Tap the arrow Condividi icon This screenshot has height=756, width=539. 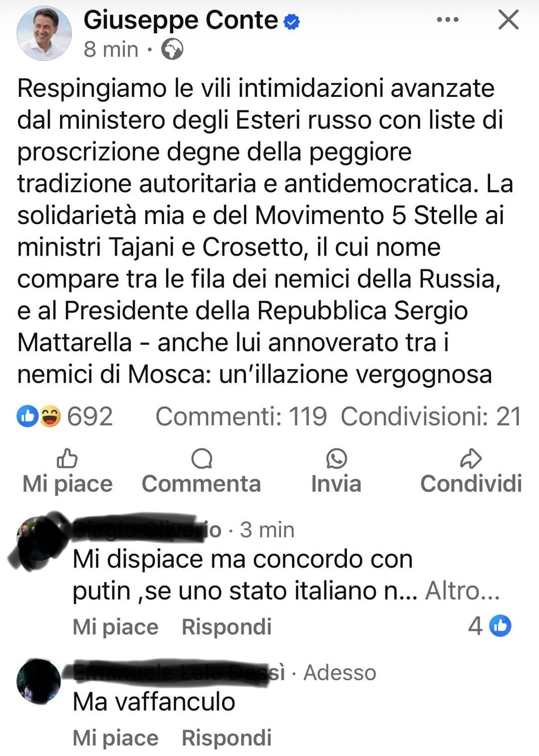471,458
